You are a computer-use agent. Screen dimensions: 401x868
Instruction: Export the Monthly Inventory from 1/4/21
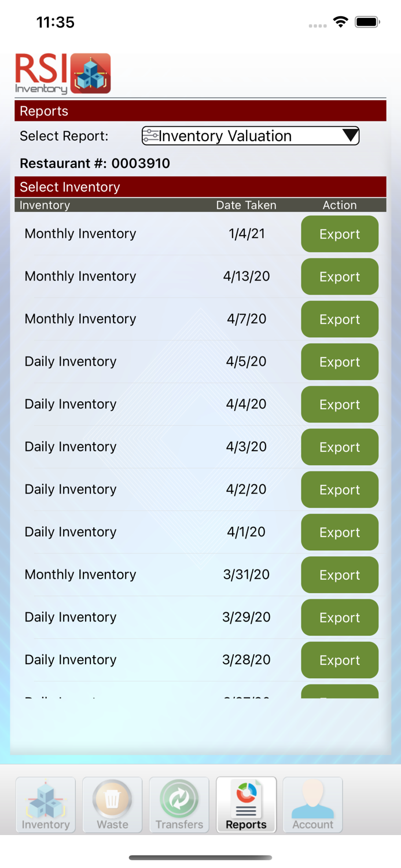[x=340, y=234]
